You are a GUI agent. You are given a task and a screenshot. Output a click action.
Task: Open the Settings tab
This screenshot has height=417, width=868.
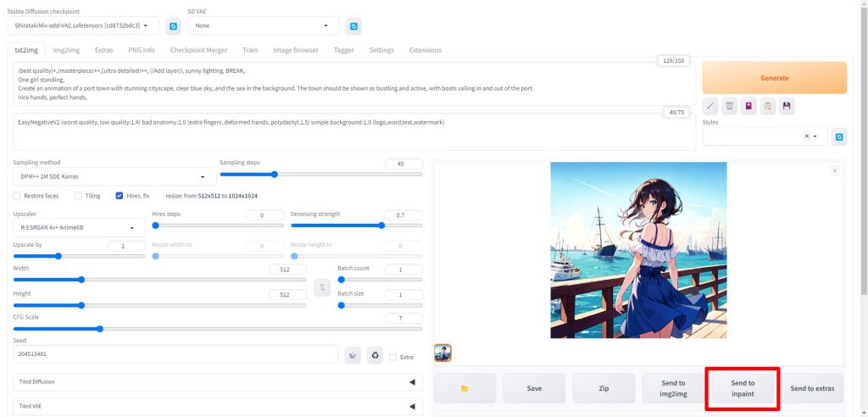tap(381, 50)
